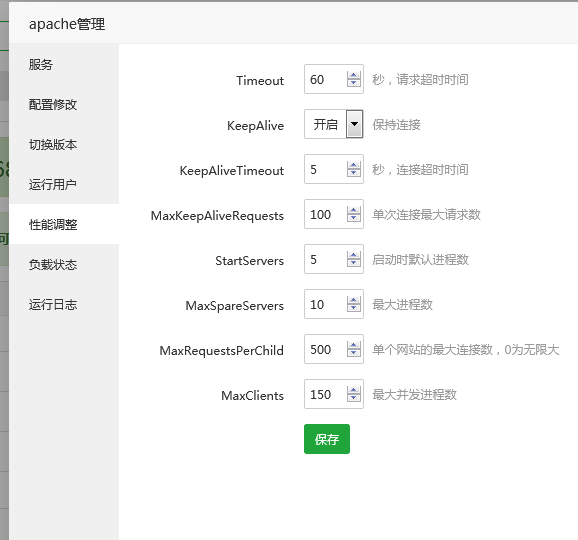Decrease Timeout value with down arrow
The image size is (578, 540).
[x=354, y=83]
